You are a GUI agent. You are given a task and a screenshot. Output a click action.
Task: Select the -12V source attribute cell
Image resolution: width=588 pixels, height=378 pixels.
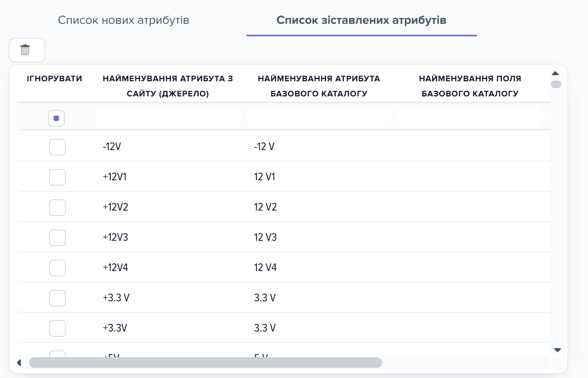(168, 147)
